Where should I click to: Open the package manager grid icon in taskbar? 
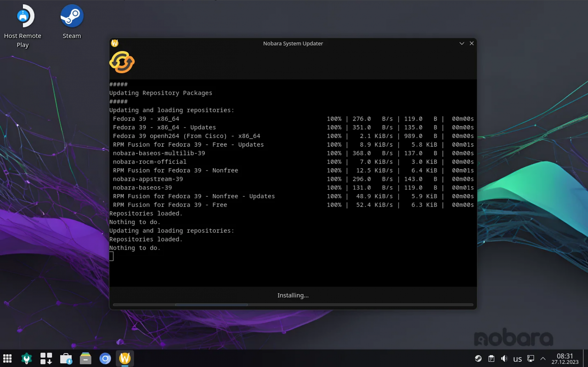(x=46, y=358)
